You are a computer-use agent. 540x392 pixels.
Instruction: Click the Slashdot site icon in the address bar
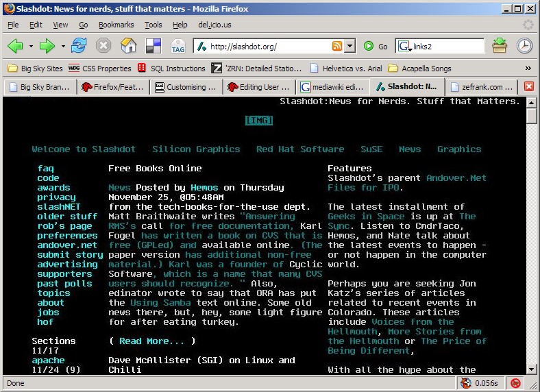(x=201, y=46)
